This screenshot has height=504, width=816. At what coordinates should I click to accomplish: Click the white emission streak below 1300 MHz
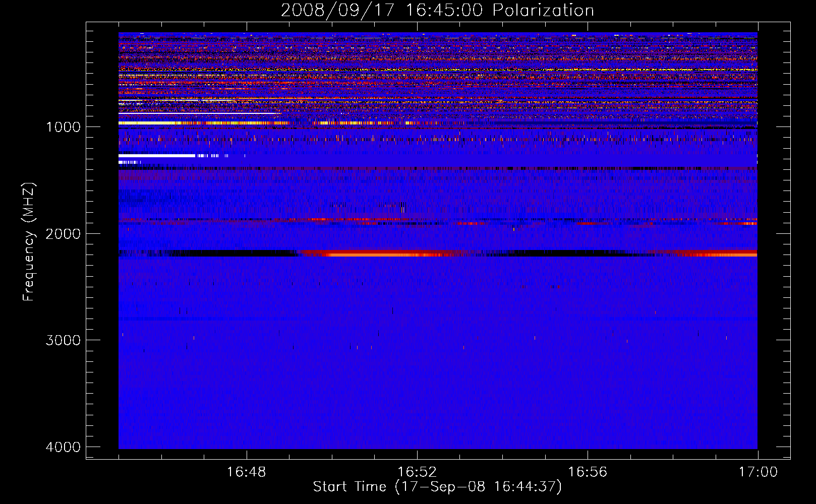click(157, 156)
